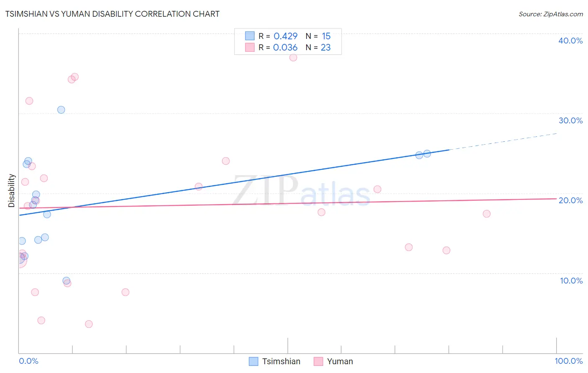Open the ZipAtlas.com source link
Screen dimensions: 588x373
551,14
